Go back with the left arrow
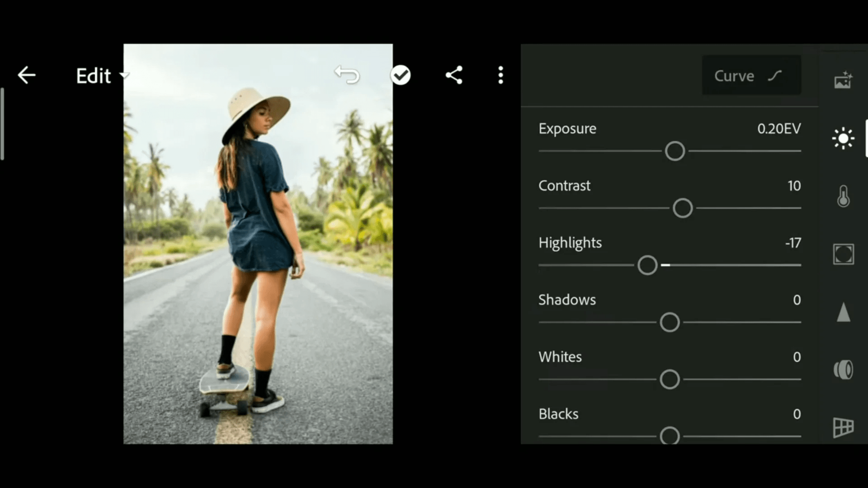The width and height of the screenshot is (868, 488). coord(27,75)
